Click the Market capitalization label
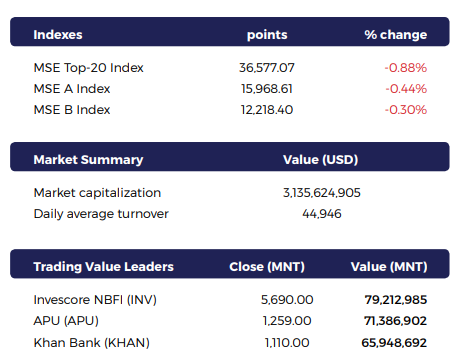The width and height of the screenshot is (460, 364). point(97,193)
